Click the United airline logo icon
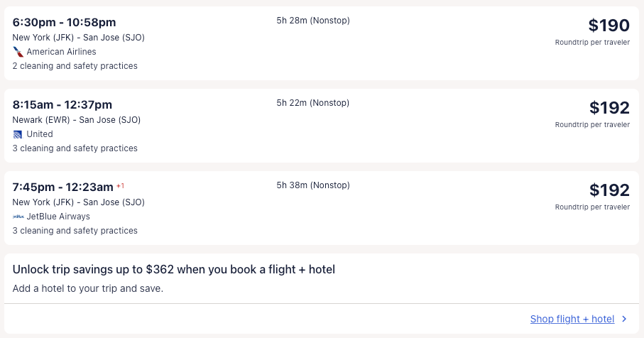 pyautogui.click(x=18, y=134)
